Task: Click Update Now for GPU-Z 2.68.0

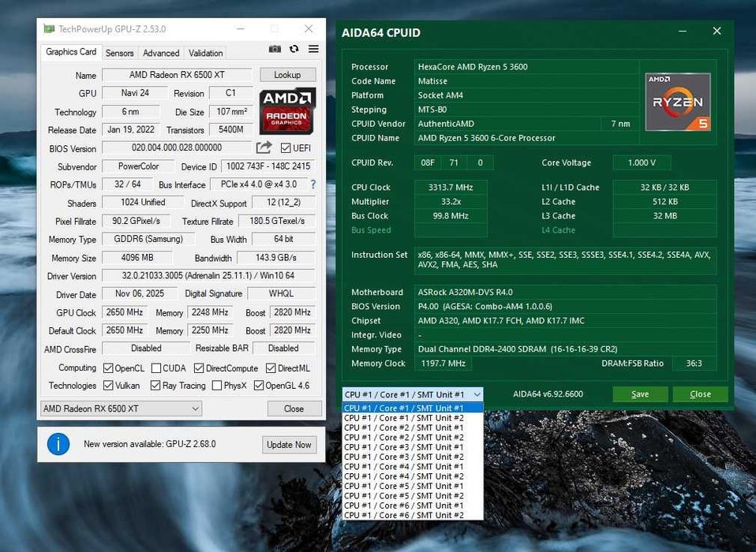Action: pos(289,445)
